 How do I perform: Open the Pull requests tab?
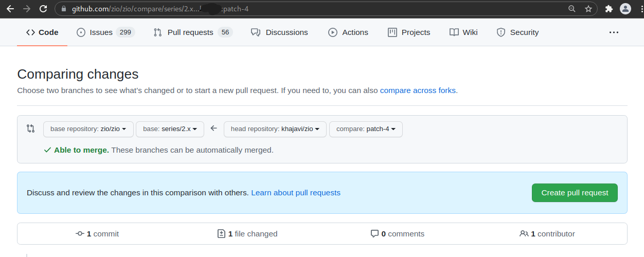tap(193, 32)
